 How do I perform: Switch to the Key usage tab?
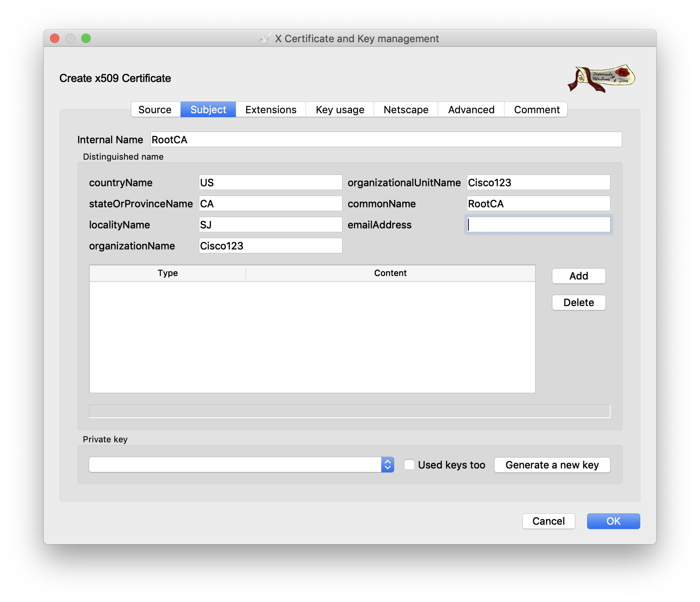[x=339, y=110]
